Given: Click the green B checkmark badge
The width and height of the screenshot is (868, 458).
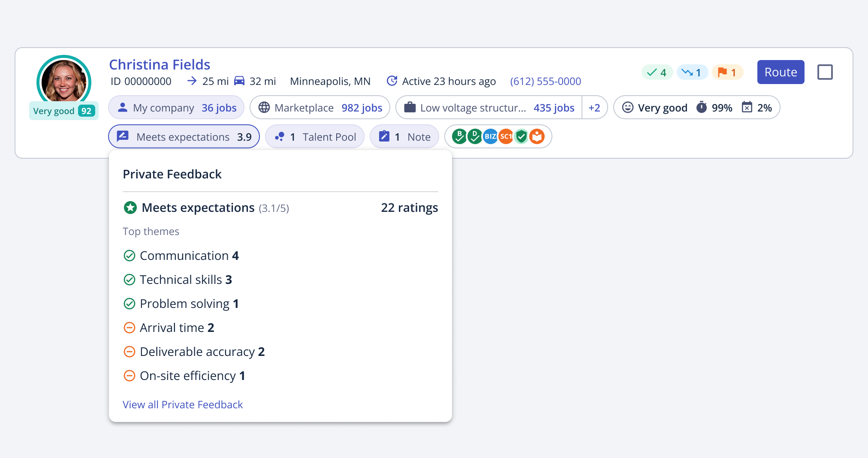Looking at the screenshot, I should point(459,137).
